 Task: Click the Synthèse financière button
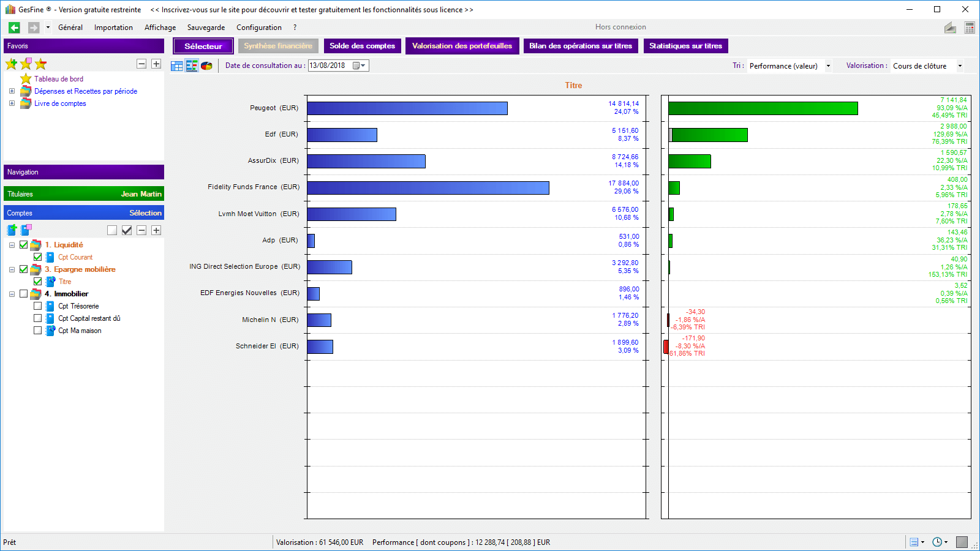278,46
